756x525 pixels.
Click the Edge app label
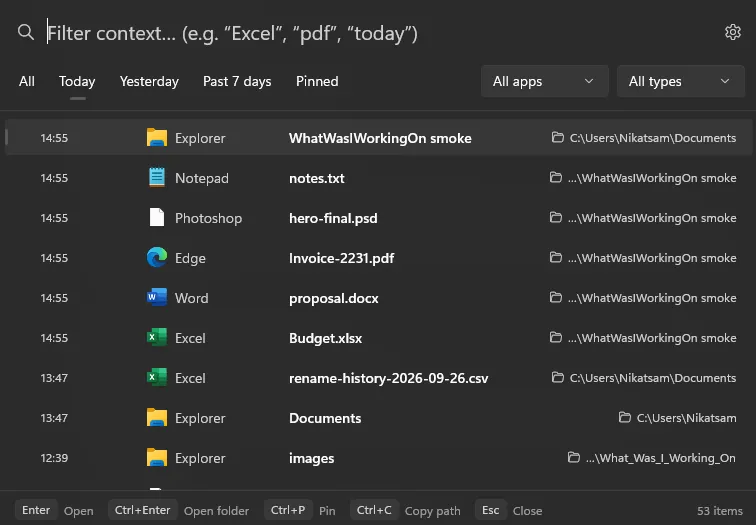click(x=190, y=258)
